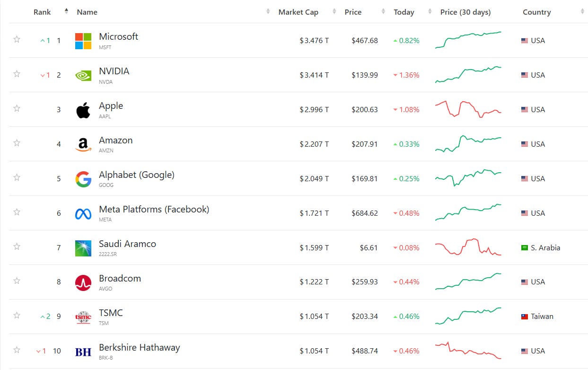Click the USA flag in Berkshire Hathaway row
Screen dimensions: 588x370
pyautogui.click(x=524, y=351)
